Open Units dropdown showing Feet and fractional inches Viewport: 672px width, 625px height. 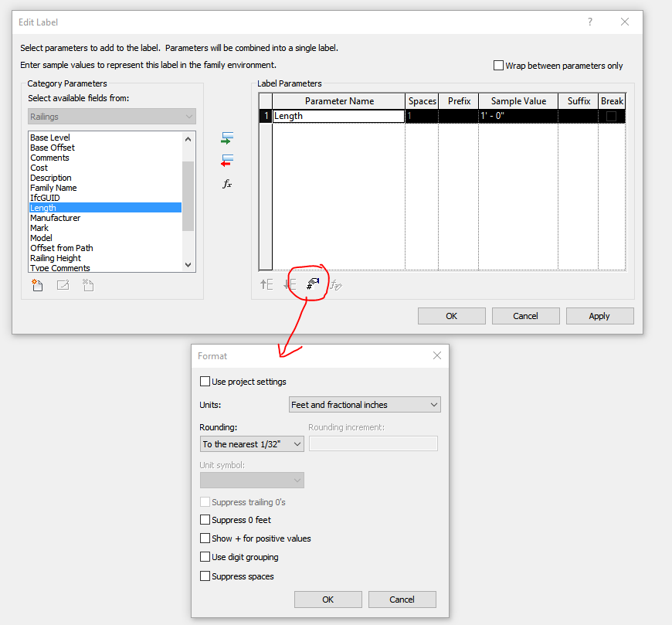coord(365,405)
